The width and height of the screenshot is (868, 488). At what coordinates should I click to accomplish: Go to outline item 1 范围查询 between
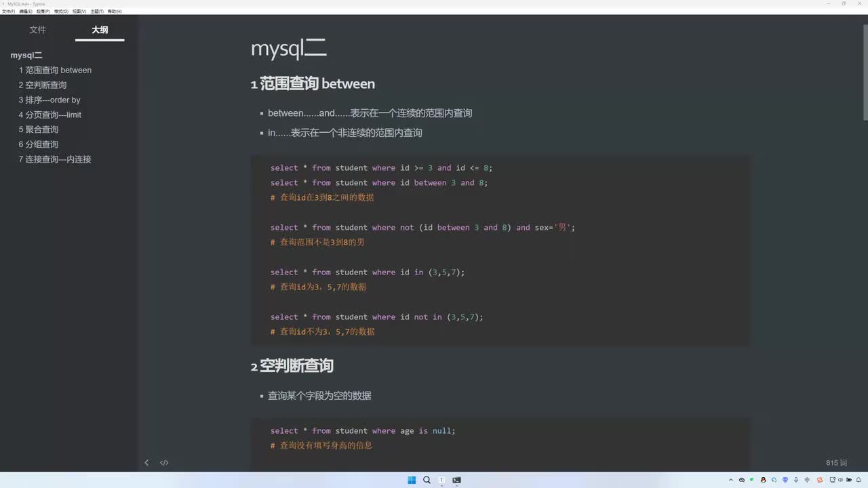coord(55,70)
